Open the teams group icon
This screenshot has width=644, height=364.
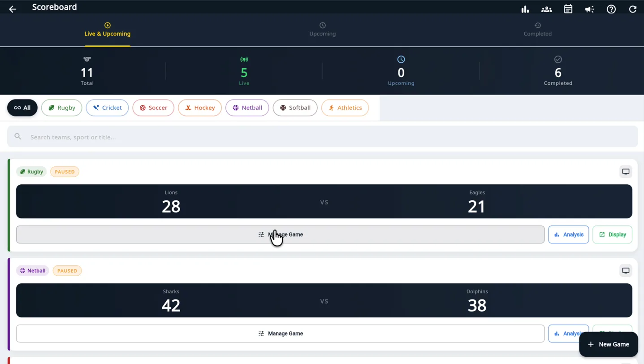tap(547, 9)
